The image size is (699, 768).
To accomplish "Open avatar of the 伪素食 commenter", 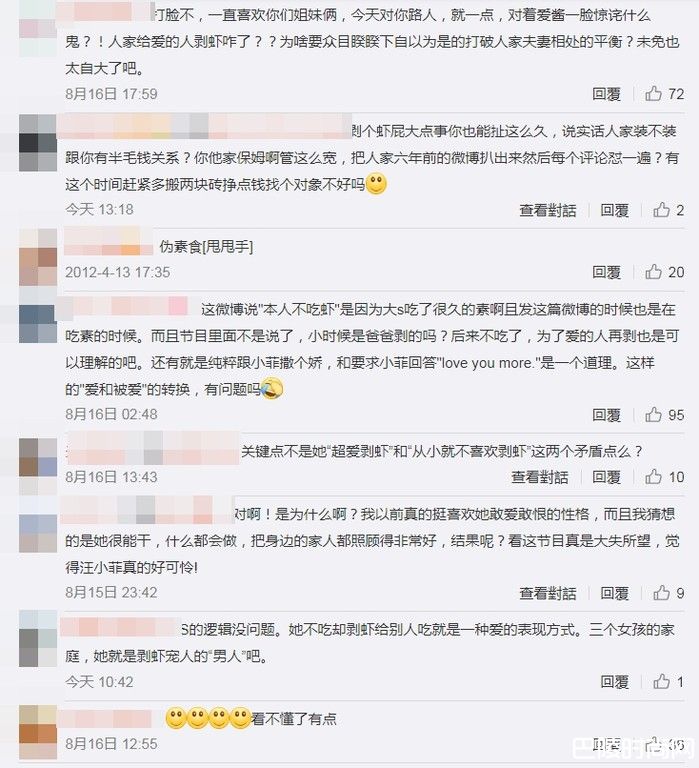I will [x=38, y=257].
